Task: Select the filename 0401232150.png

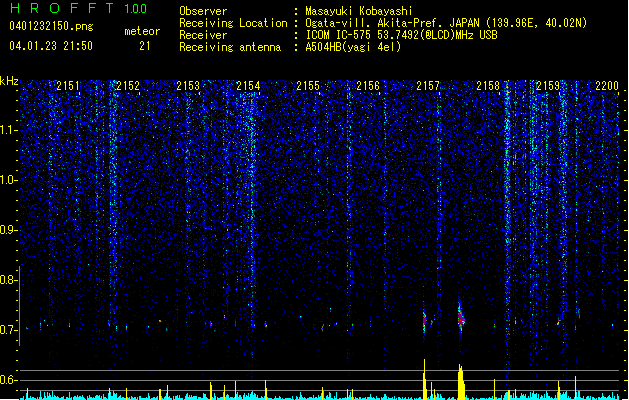Action: coord(51,26)
